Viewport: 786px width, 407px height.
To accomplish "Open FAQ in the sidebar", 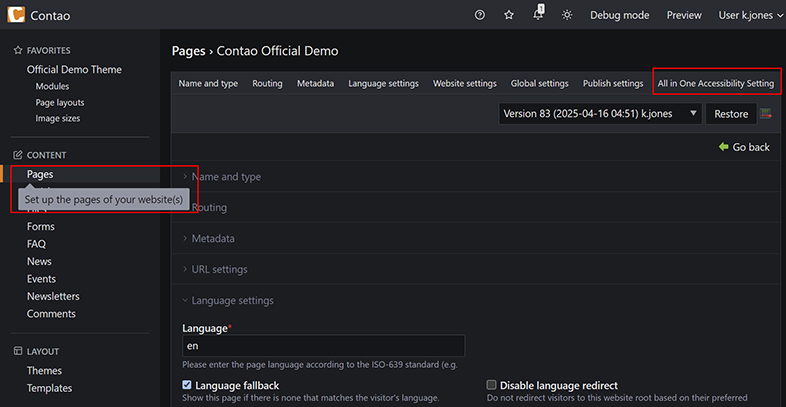I will point(36,244).
